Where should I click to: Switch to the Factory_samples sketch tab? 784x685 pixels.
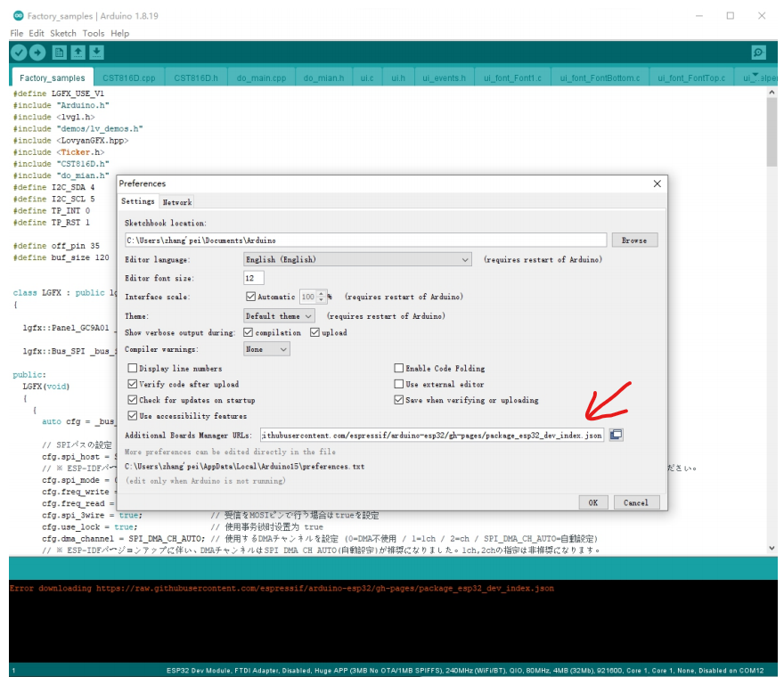(x=53, y=78)
